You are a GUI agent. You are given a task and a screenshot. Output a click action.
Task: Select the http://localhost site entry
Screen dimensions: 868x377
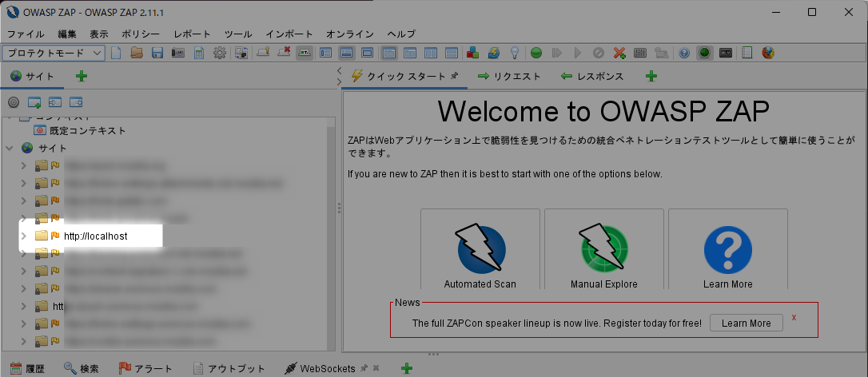95,236
